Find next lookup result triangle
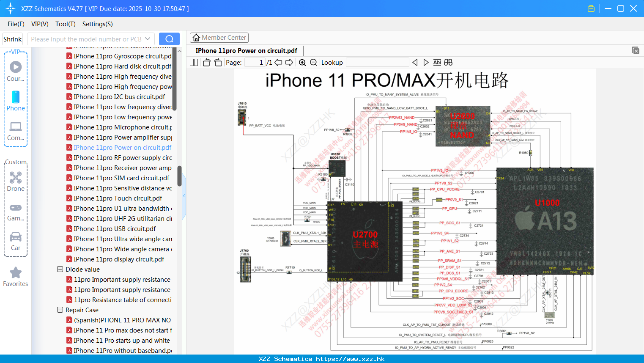Viewport: 644px width, 363px height. coord(426,62)
